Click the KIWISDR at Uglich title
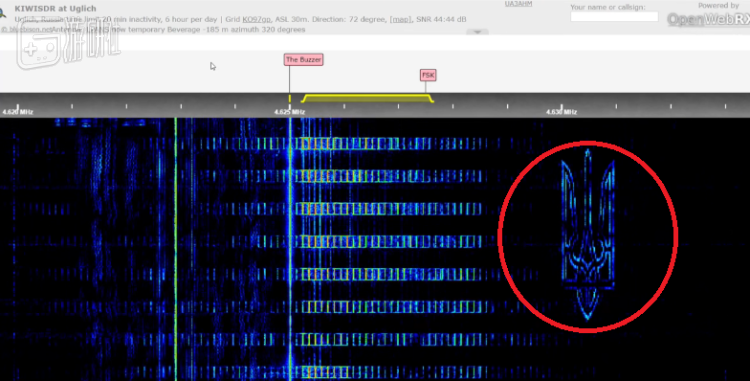The width and height of the screenshot is (750, 381). click(55, 9)
